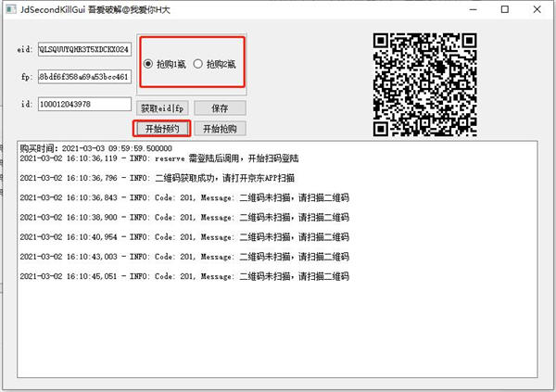Click the 16:10:38,900 log entry
Viewport: 556px width, 392px height.
(x=185, y=217)
